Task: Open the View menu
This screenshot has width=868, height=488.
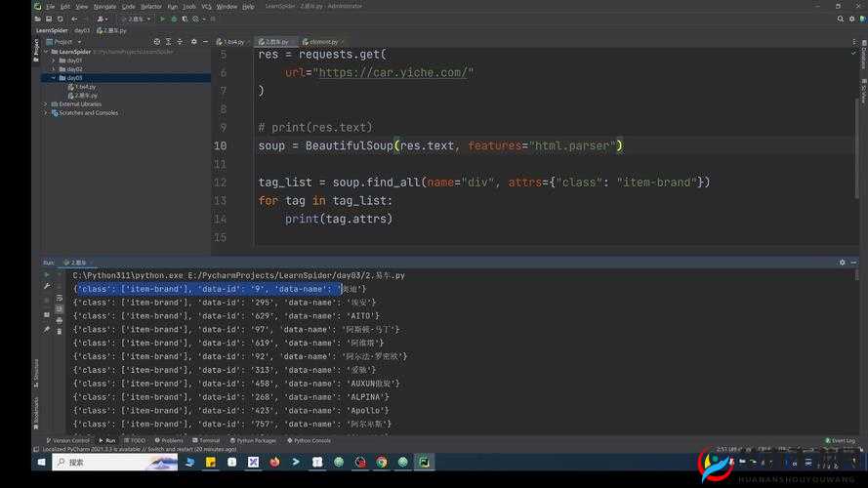Action: [x=82, y=7]
